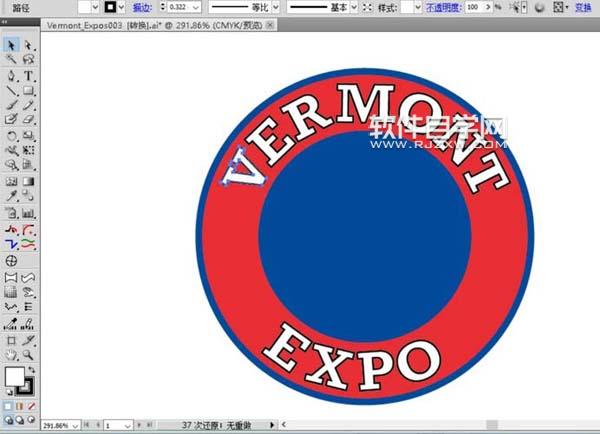Select the Direct Selection tool

(29, 45)
